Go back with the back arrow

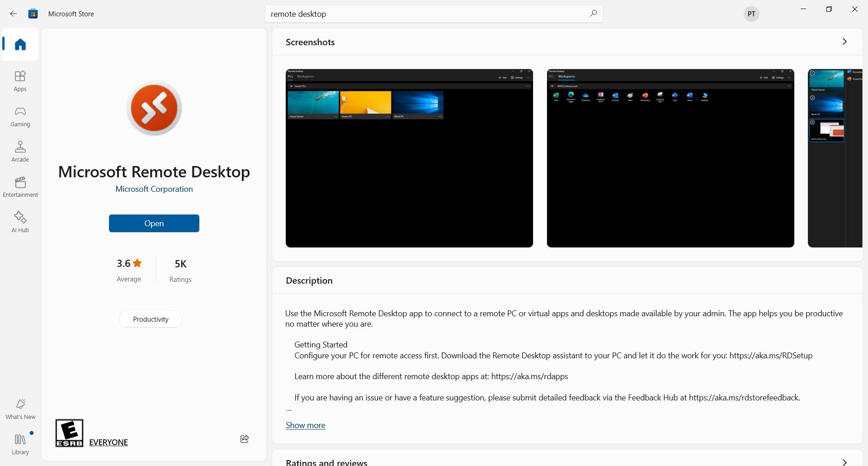pyautogui.click(x=14, y=14)
